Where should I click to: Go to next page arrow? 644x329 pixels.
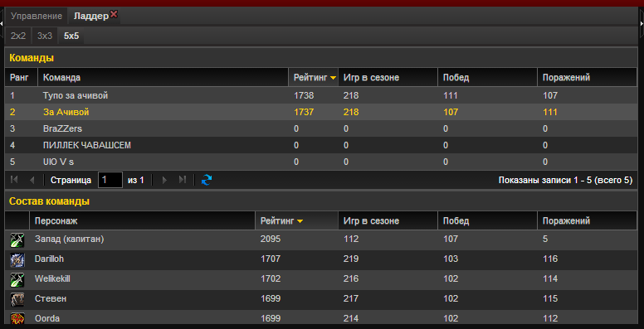click(x=164, y=180)
